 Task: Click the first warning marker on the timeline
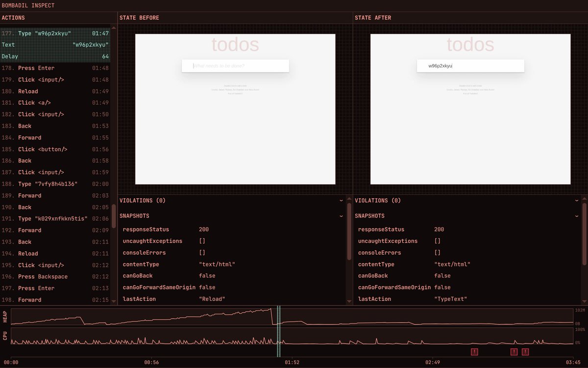(474, 352)
